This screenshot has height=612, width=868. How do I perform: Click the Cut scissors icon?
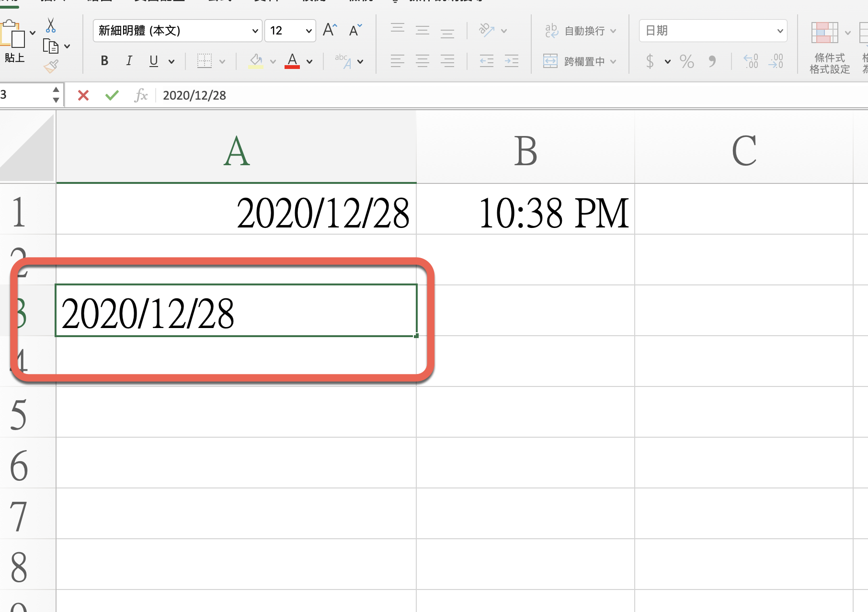coord(51,25)
